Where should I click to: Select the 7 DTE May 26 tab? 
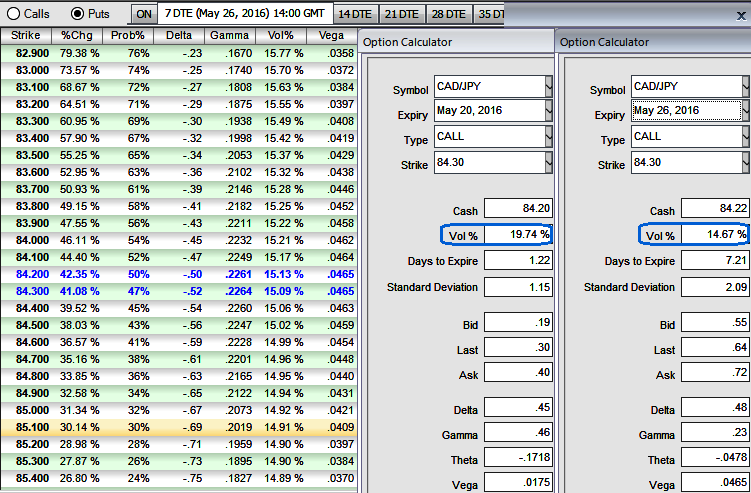[x=244, y=14]
